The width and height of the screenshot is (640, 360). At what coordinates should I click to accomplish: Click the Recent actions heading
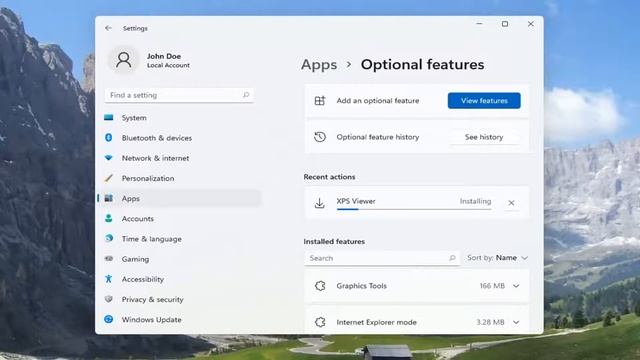coord(329,177)
